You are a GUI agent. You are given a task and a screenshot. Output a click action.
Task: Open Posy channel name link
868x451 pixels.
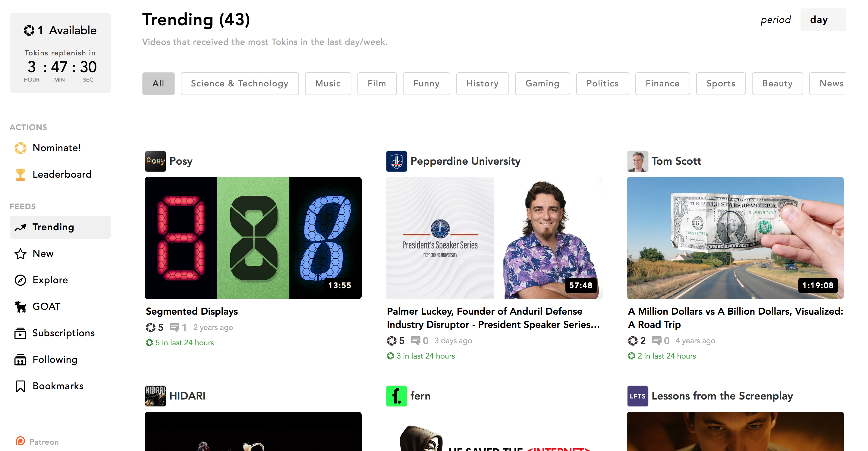click(x=181, y=161)
